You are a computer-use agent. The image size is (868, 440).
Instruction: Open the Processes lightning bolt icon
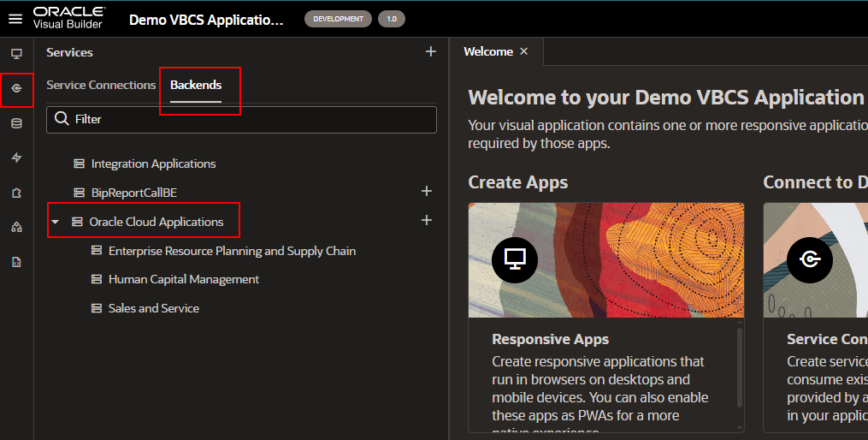coord(16,158)
